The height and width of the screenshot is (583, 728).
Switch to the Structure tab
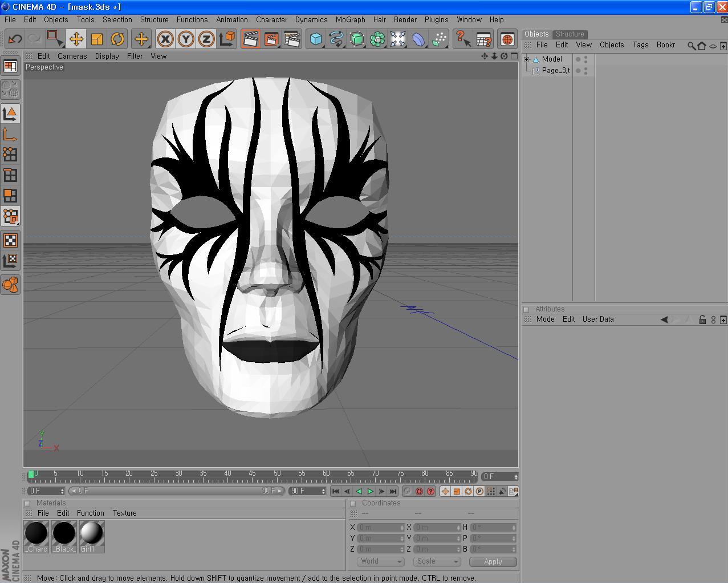tap(570, 34)
